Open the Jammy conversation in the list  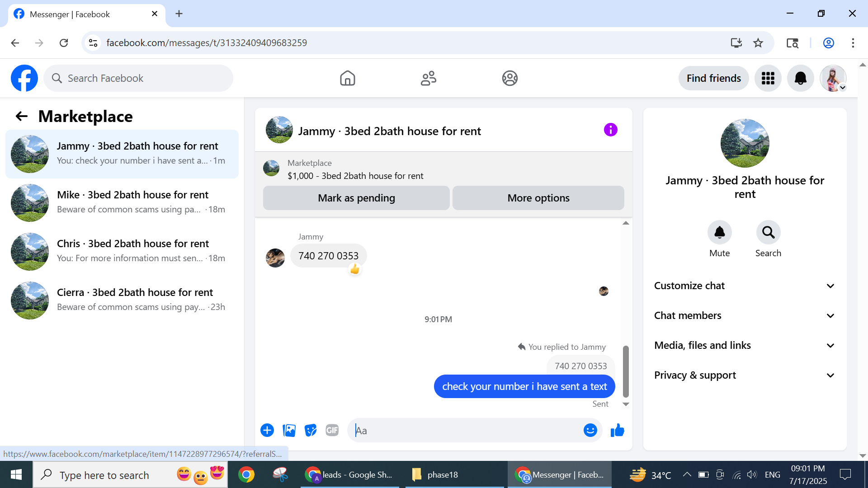pyautogui.click(x=122, y=154)
